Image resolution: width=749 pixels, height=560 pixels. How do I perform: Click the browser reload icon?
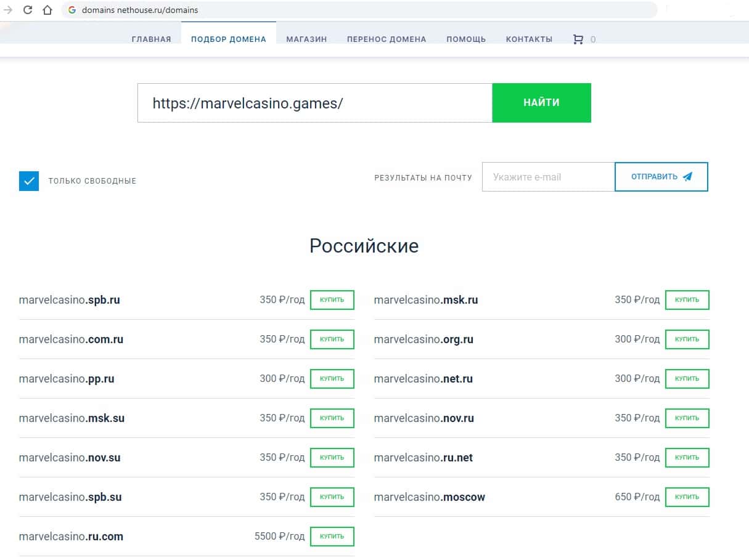(x=28, y=10)
